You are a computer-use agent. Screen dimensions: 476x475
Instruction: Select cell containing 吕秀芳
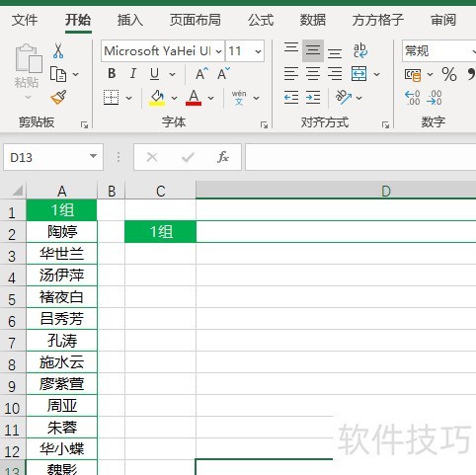62,319
